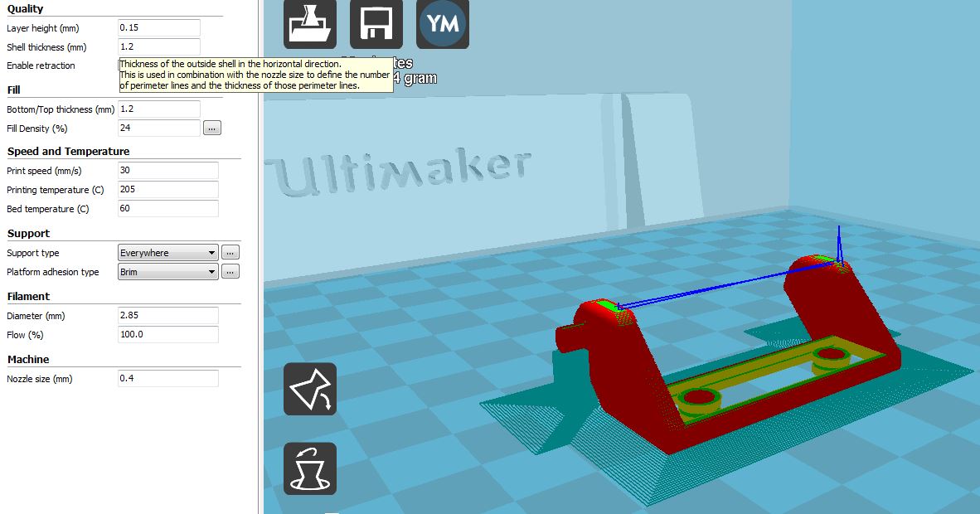
Task: Open the Support type dropdown
Action: tap(168, 253)
